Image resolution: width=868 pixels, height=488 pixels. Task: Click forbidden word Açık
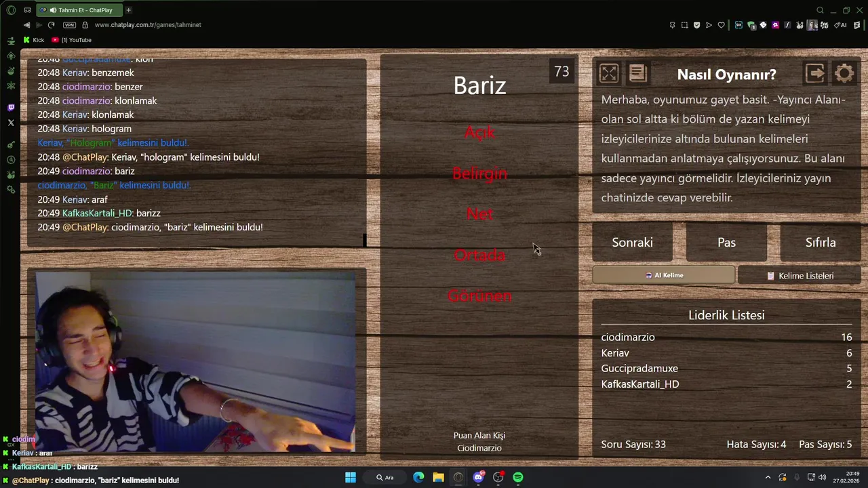click(x=479, y=132)
